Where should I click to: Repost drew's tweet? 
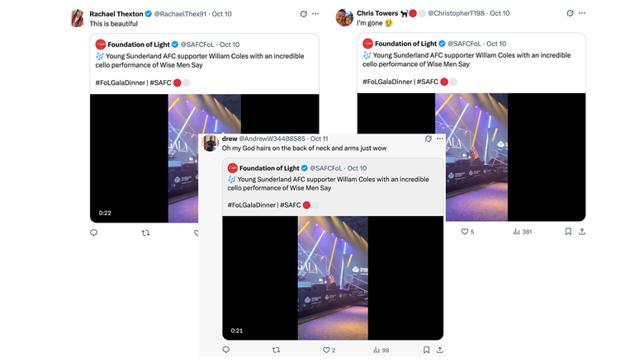[x=276, y=350]
